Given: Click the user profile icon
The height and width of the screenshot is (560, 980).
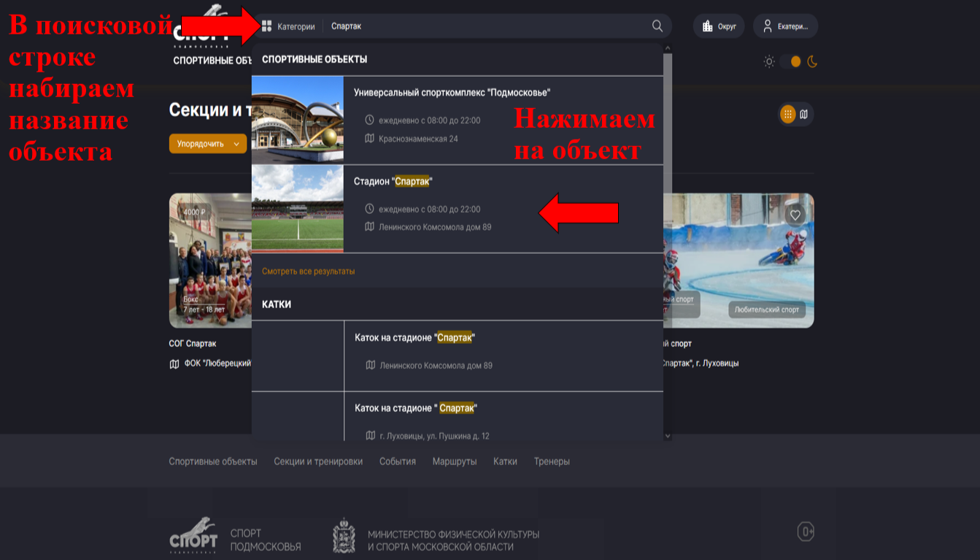Looking at the screenshot, I should 767,26.
